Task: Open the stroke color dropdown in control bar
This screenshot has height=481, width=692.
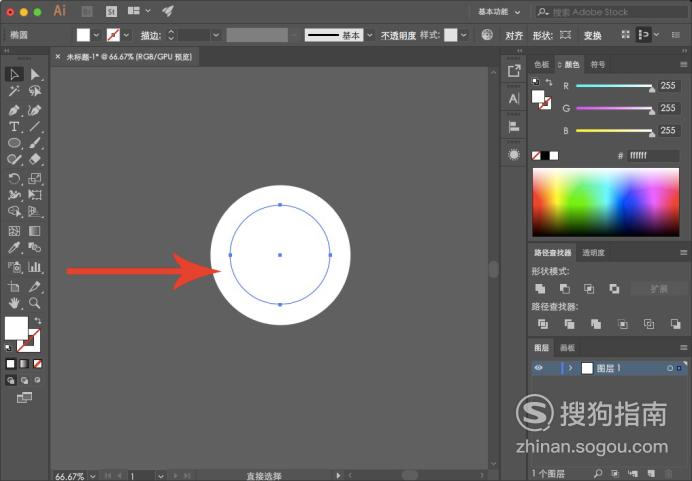Action: 126,35
